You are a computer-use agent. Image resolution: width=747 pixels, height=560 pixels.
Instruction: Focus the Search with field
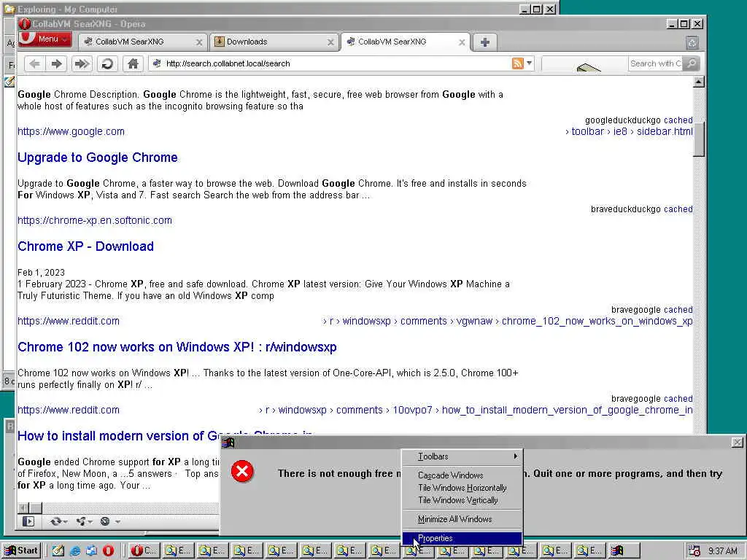click(x=656, y=63)
